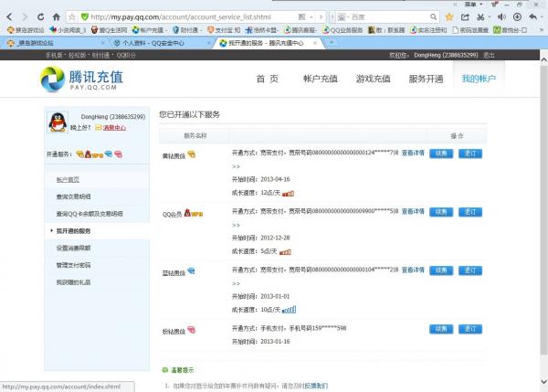The height and width of the screenshot is (392, 548).
Task: Click the QQ penguin avatar
Action: 58,122
